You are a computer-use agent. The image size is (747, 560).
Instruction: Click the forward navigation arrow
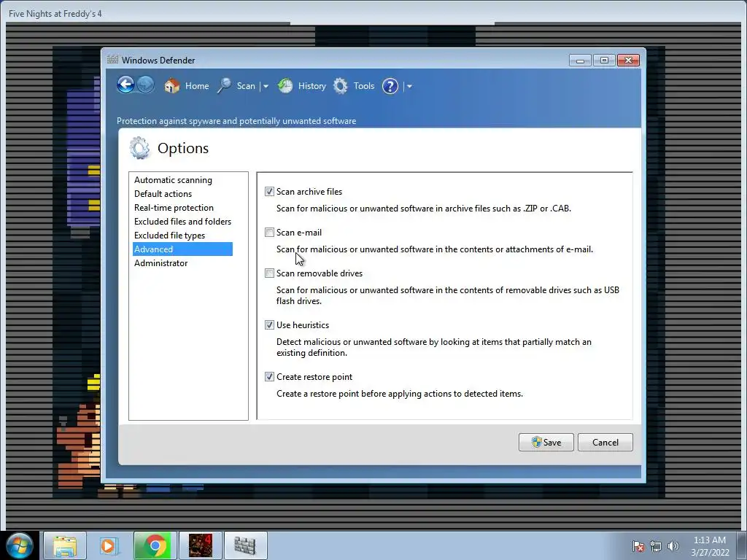[146, 85]
